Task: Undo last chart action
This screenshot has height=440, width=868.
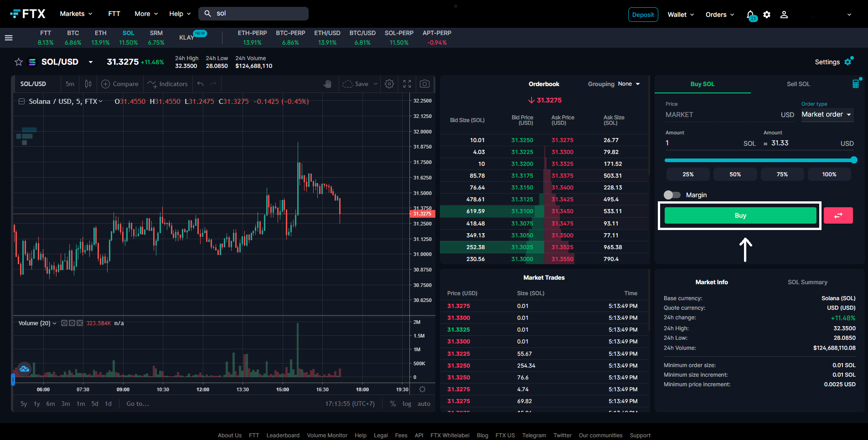Action: pyautogui.click(x=200, y=84)
